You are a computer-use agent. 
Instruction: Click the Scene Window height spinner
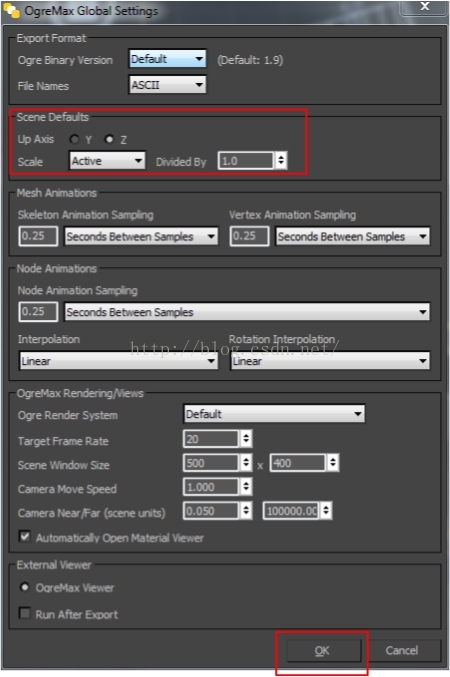tap(333, 463)
